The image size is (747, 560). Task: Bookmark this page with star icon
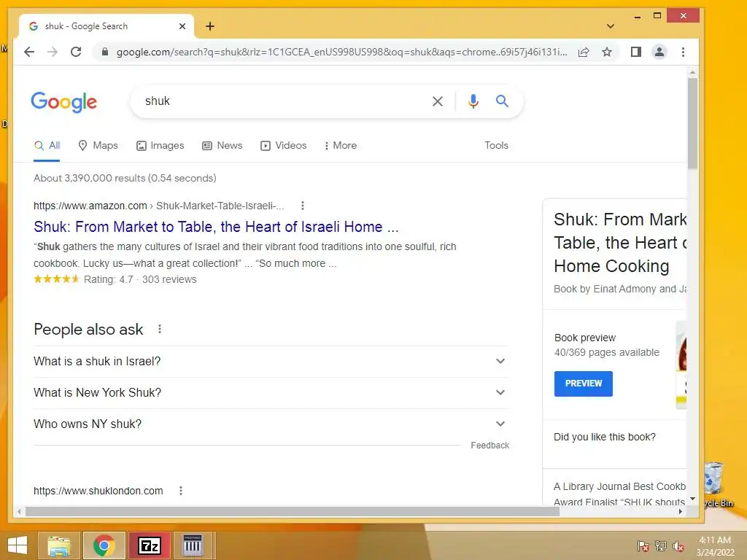point(606,52)
